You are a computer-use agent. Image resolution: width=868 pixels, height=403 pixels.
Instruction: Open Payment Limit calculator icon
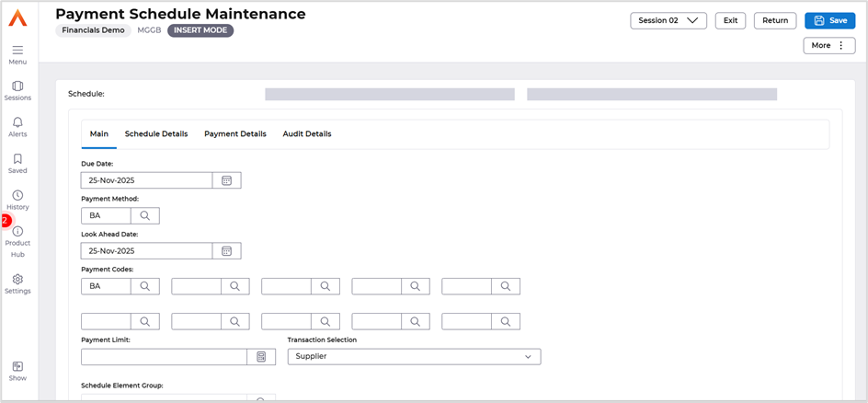261,357
